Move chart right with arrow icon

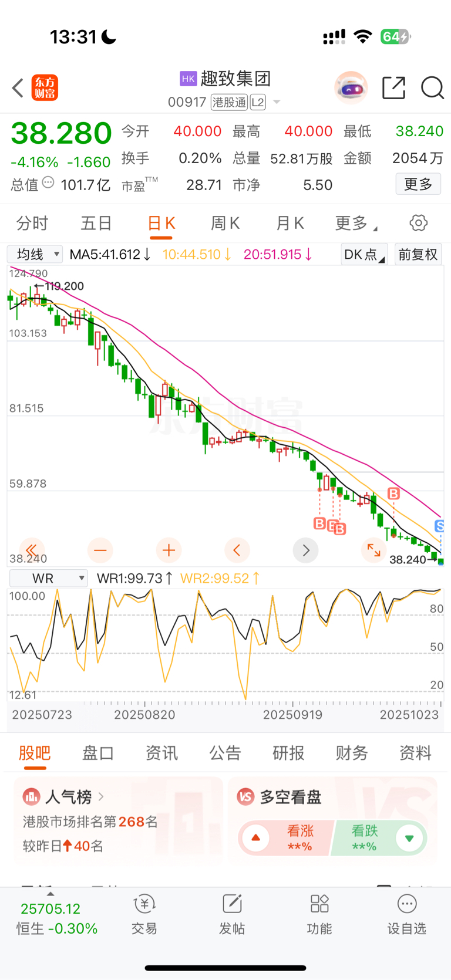[x=306, y=550]
